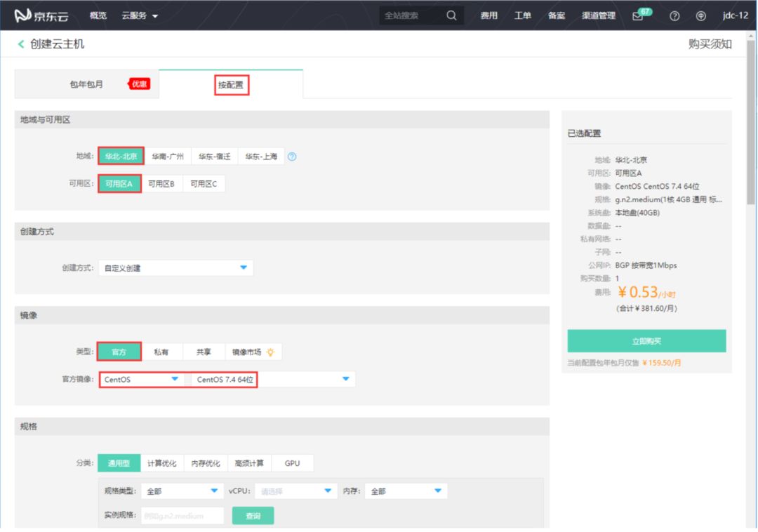Click the page vertical scrollbar
Viewport: 758px width, 532px height.
click(x=750, y=122)
